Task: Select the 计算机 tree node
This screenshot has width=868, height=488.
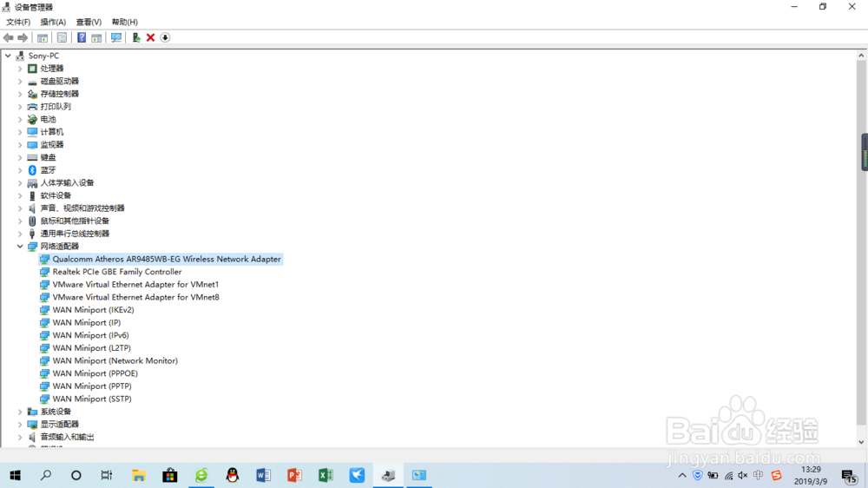Action: click(x=51, y=132)
